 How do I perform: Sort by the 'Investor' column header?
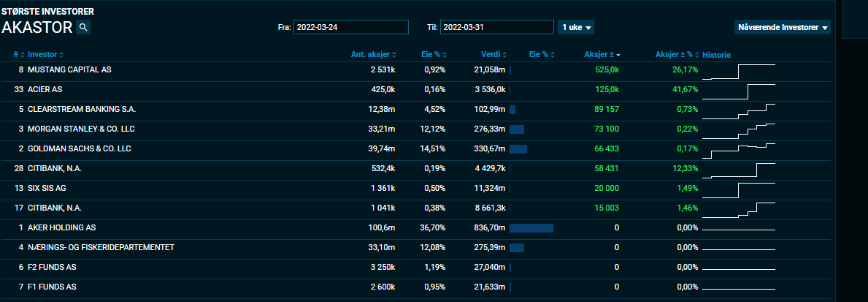click(45, 54)
